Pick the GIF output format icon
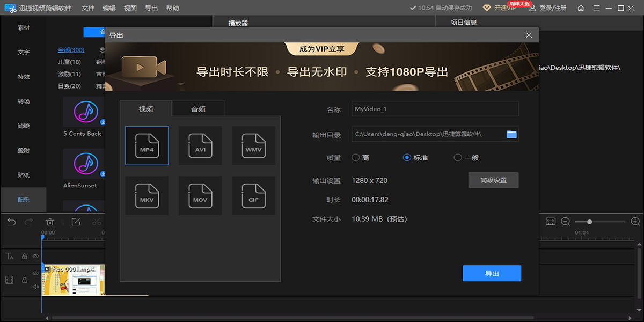Image resolution: width=644 pixels, height=322 pixels. tap(253, 196)
